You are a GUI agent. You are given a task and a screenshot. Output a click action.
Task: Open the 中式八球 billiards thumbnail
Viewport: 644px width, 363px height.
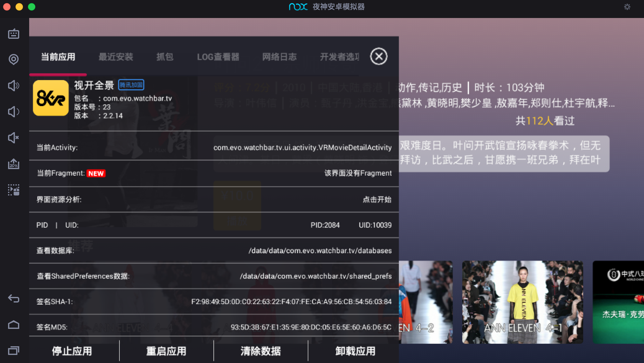pyautogui.click(x=618, y=302)
